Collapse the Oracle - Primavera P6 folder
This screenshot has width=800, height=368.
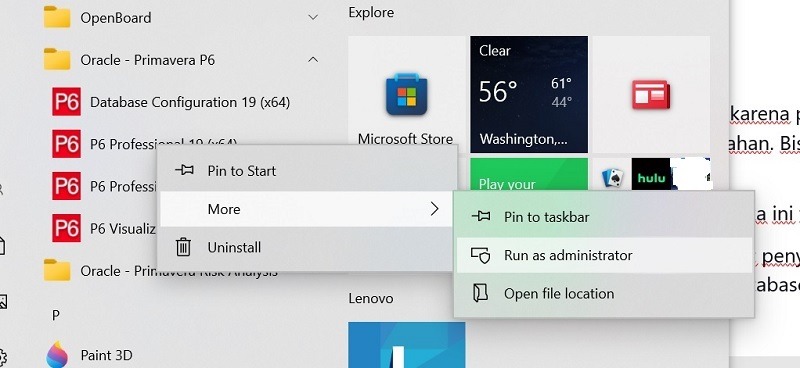313,60
